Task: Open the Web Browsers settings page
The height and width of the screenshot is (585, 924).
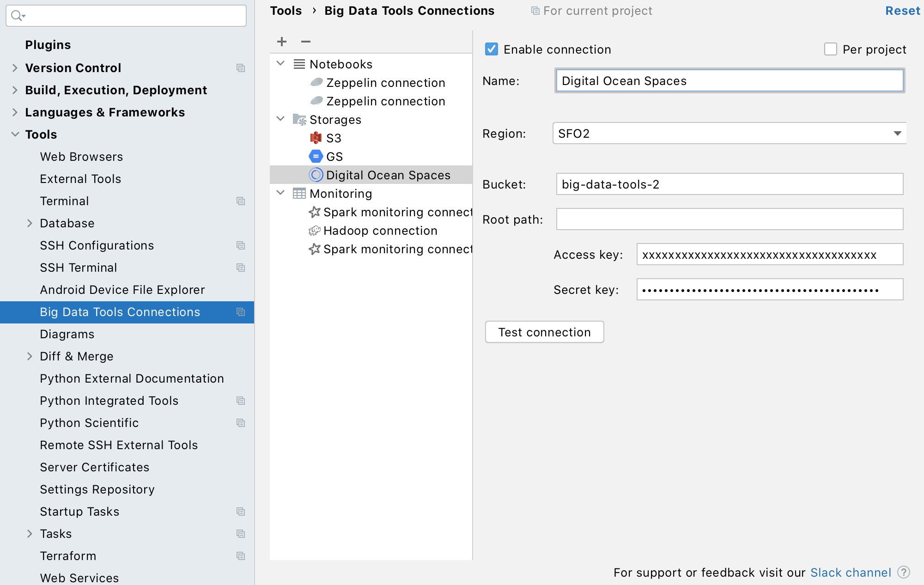Action: 81,157
